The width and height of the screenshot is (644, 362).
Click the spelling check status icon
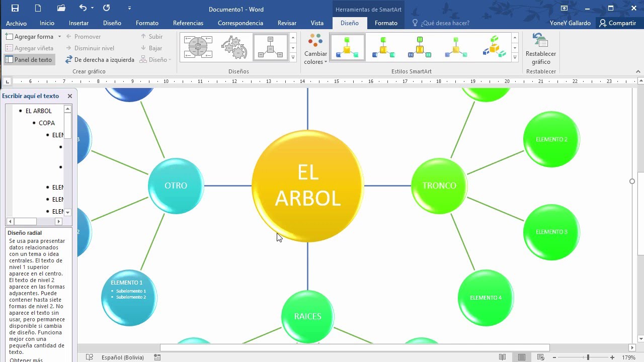90,357
